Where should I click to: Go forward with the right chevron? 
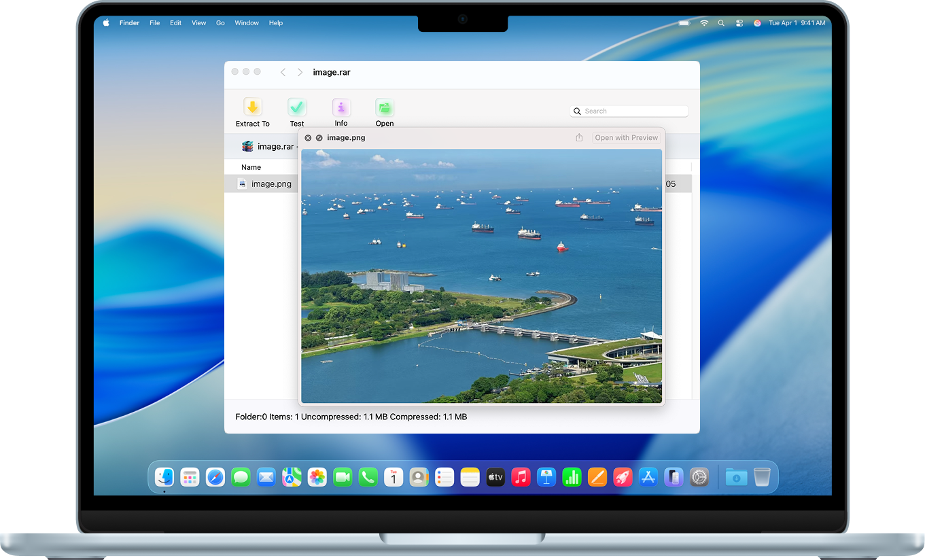(300, 72)
